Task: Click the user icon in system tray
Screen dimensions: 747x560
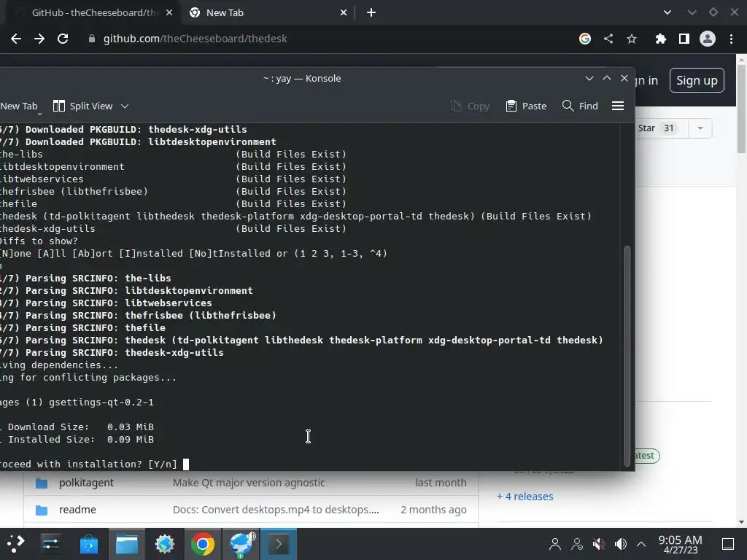Action: tap(555, 544)
